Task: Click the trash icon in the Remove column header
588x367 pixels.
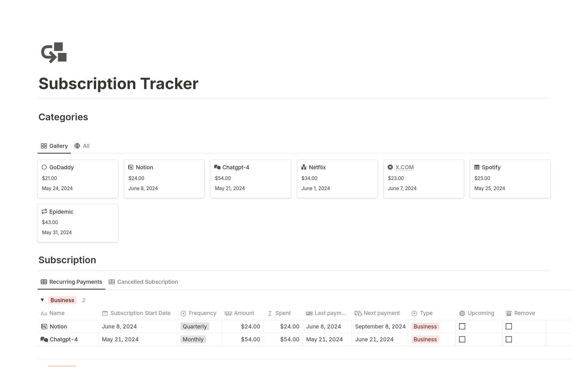Action: (x=509, y=313)
